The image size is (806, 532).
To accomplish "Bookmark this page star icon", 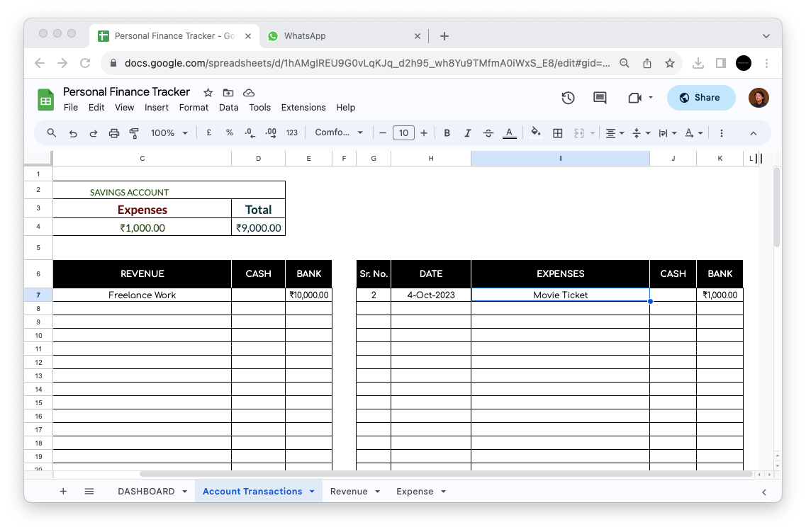I will point(669,63).
